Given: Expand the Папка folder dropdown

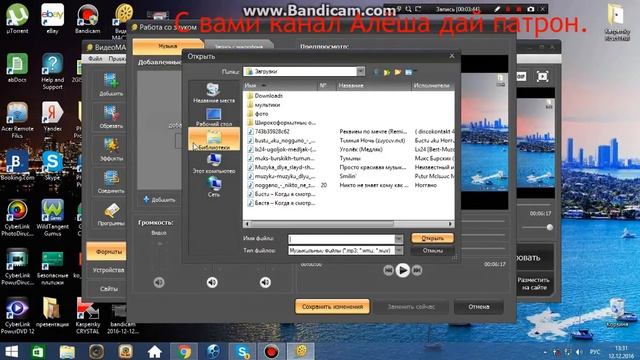Looking at the screenshot, I should click(x=360, y=71).
